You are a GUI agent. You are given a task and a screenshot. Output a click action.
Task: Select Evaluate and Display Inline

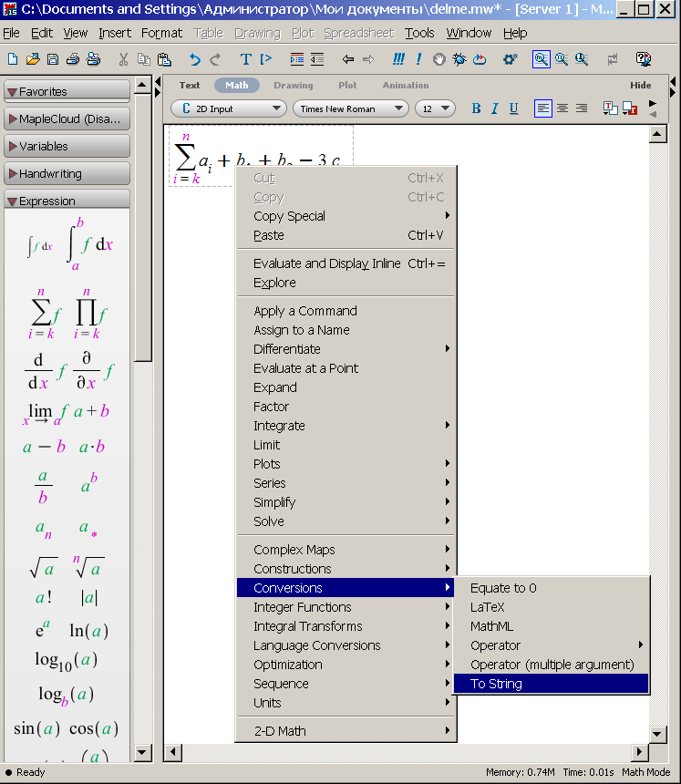346,263
